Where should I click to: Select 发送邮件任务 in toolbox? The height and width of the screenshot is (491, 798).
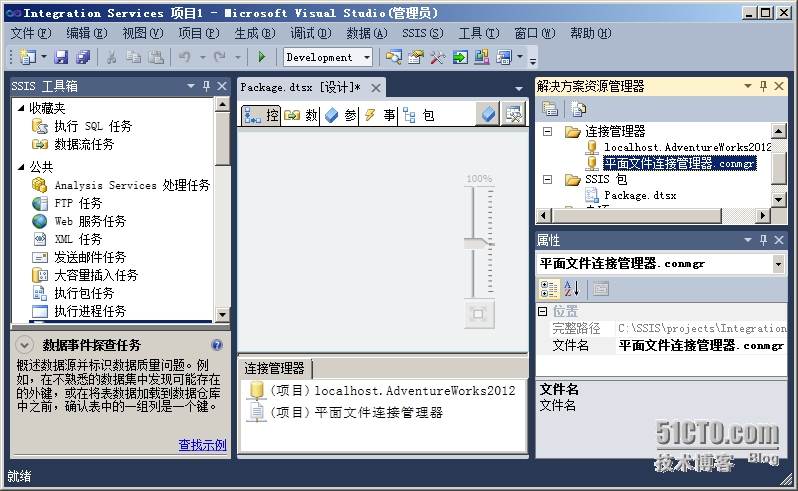tap(90, 257)
